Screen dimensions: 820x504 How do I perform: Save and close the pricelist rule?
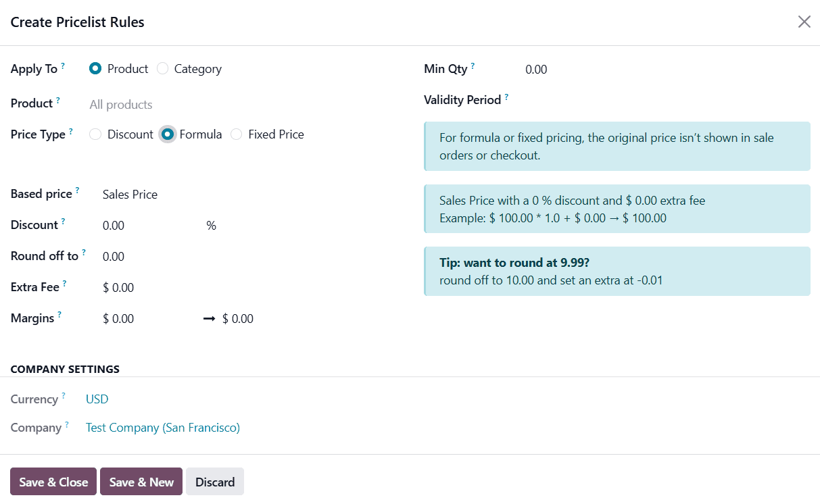[x=53, y=481]
